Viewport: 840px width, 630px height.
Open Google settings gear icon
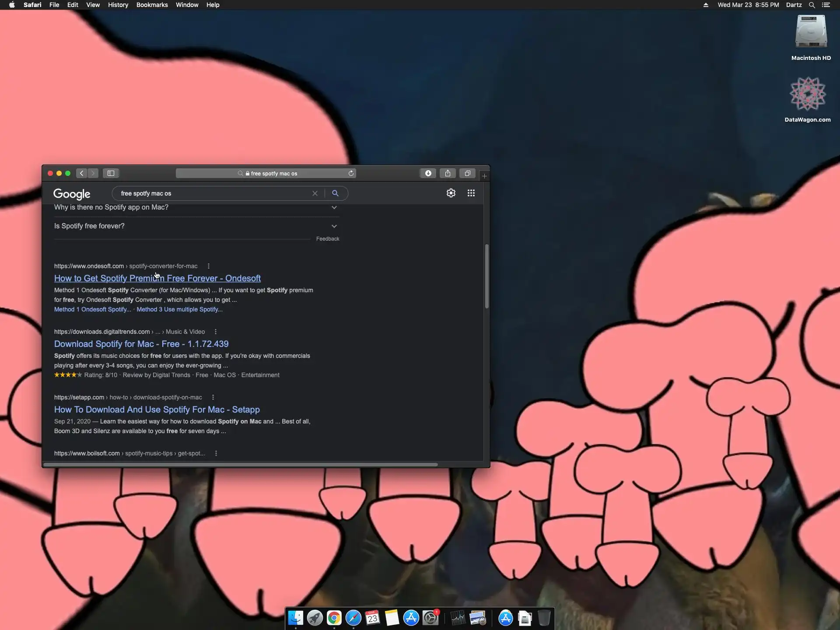click(451, 193)
